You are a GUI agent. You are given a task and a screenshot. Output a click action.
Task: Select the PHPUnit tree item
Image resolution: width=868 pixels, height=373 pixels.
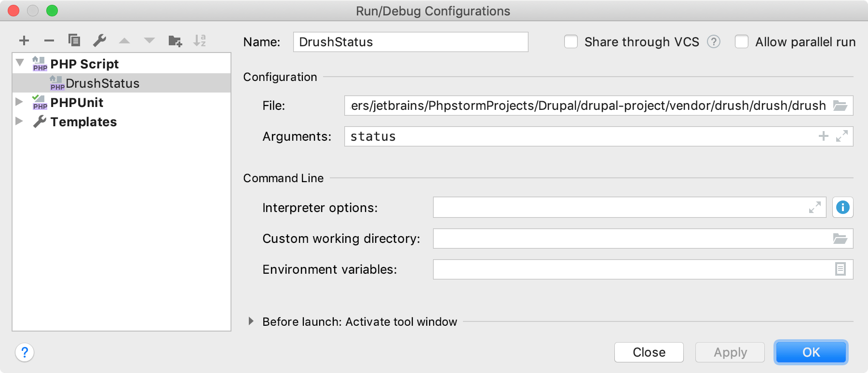[122, 102]
